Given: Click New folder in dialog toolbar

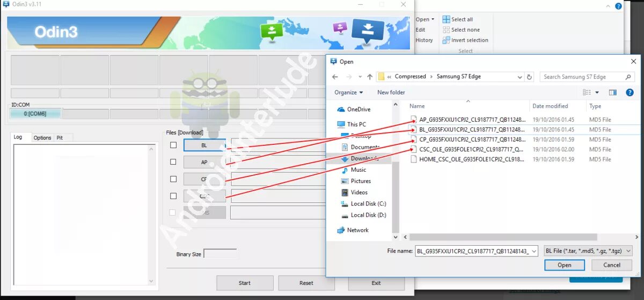Looking at the screenshot, I should click(x=391, y=92).
